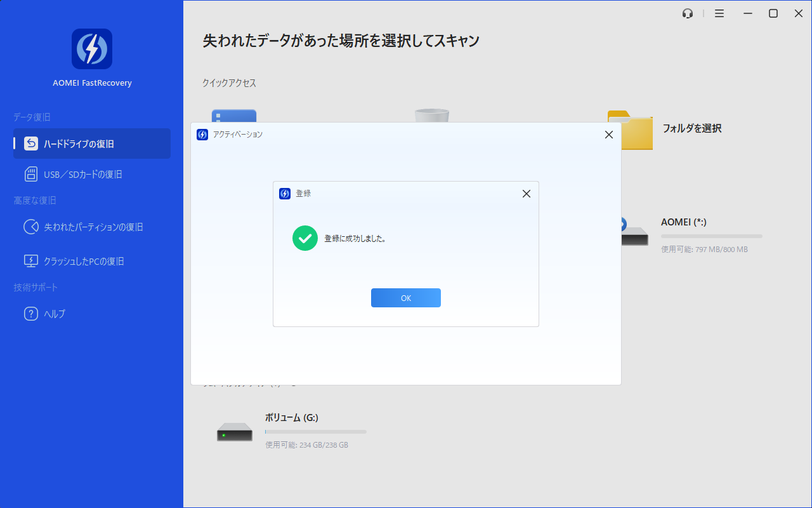Click the green success checkmark icon
The image size is (812, 508).
point(304,239)
